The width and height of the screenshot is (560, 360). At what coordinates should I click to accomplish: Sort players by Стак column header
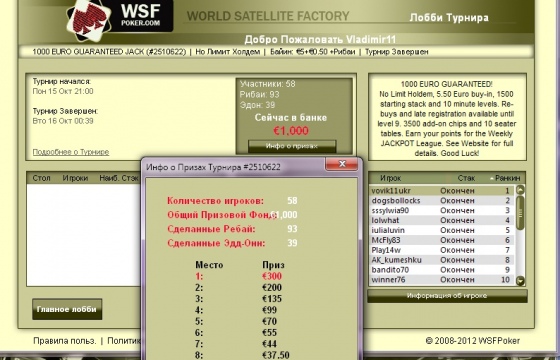tap(466, 178)
